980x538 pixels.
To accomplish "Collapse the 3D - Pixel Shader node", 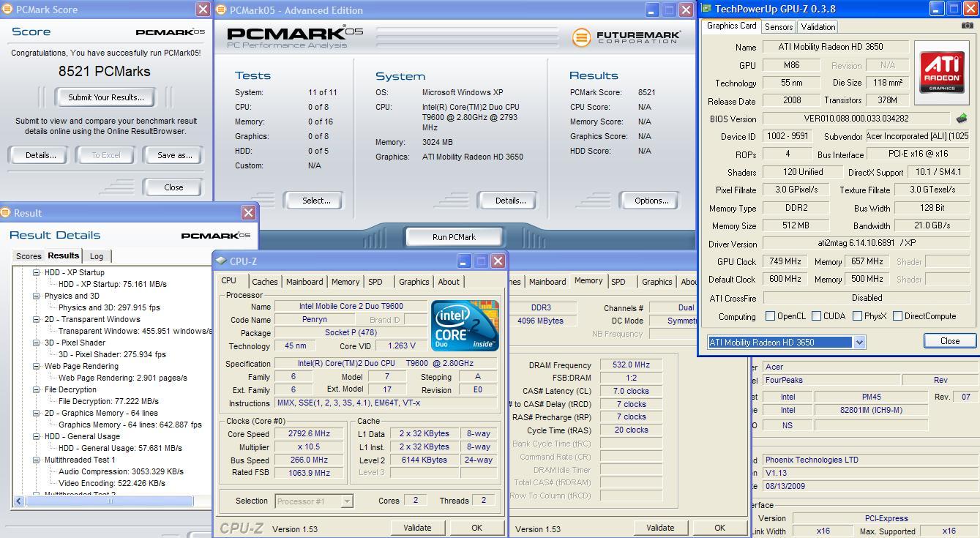I will [x=36, y=343].
